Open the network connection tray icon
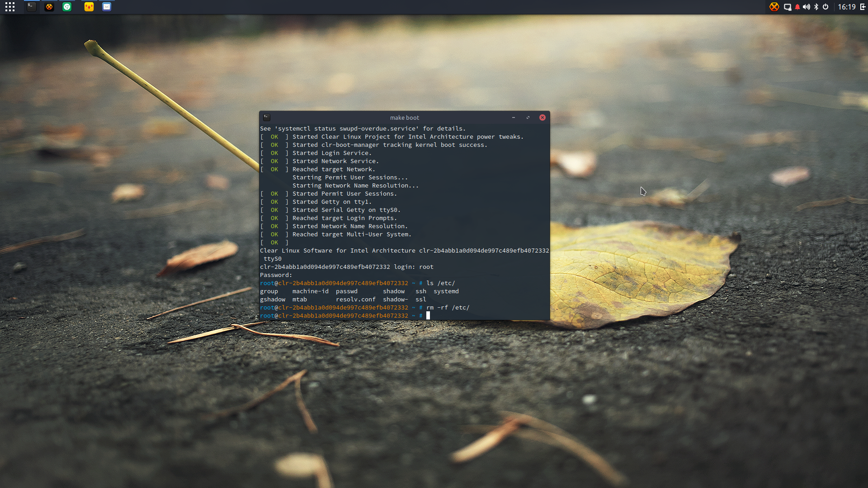This screenshot has height=488, width=868. click(788, 7)
